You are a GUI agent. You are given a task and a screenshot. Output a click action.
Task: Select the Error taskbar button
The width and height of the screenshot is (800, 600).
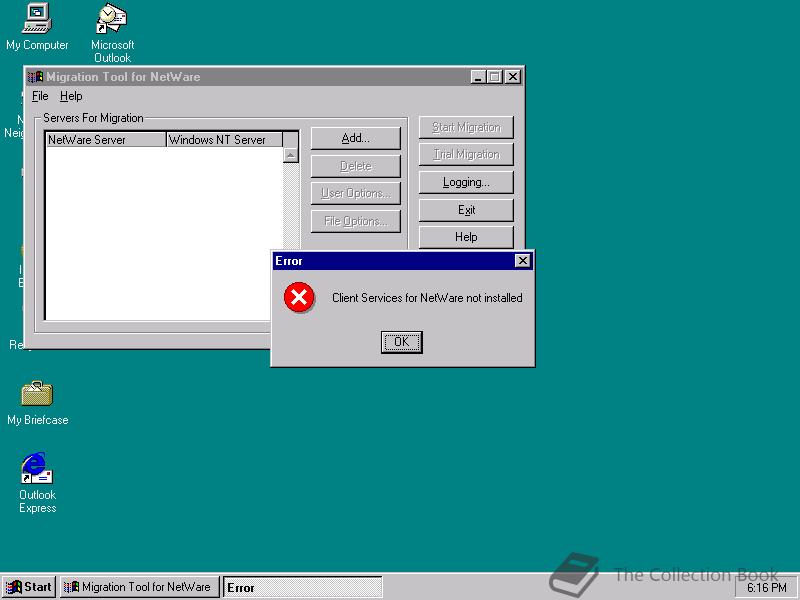pyautogui.click(x=303, y=587)
